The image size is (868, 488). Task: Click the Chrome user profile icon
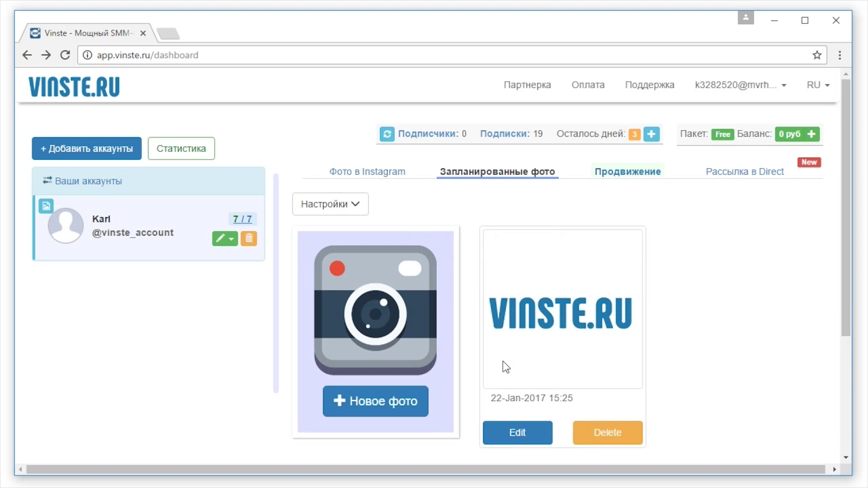[x=746, y=18]
